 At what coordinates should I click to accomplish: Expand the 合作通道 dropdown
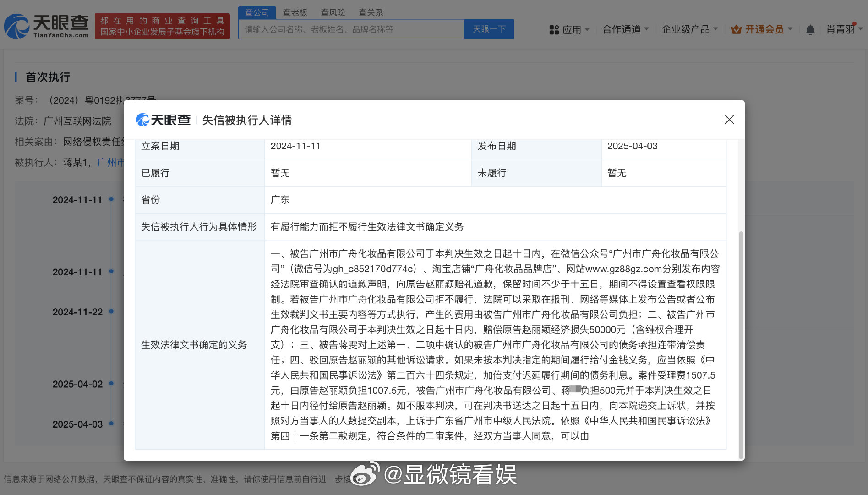[625, 29]
